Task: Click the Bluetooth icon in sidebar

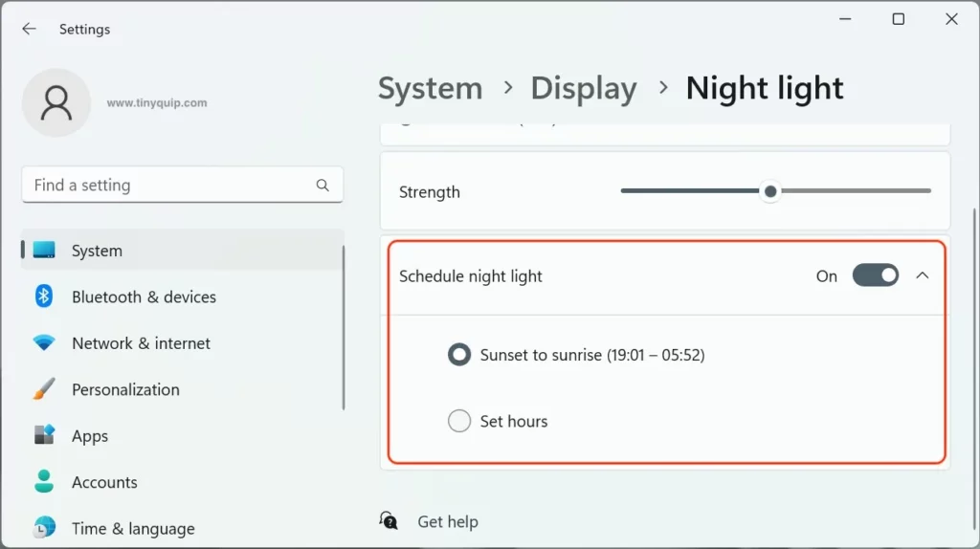Action: (44, 296)
